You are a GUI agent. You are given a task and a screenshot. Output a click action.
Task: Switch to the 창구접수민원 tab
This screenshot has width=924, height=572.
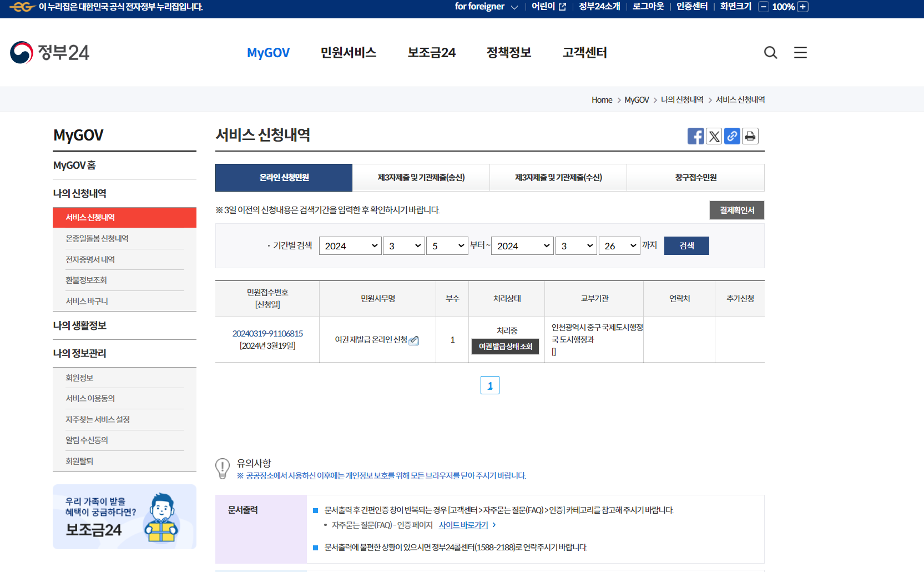coord(695,177)
